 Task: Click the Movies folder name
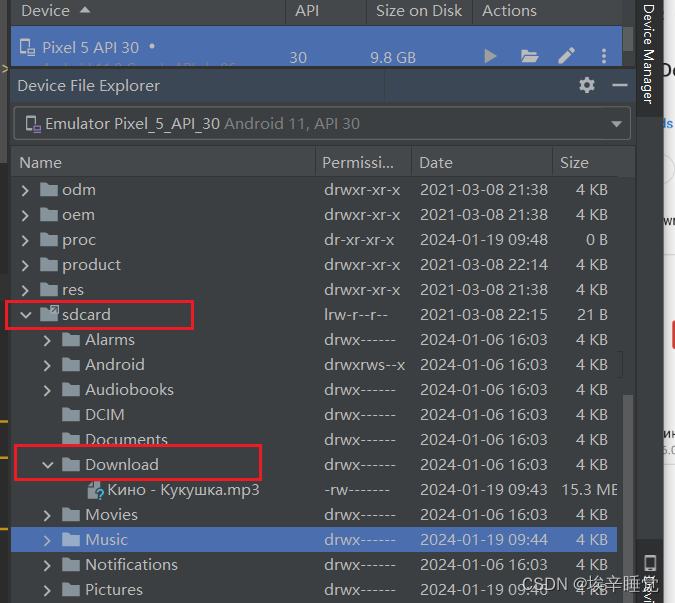coord(111,515)
